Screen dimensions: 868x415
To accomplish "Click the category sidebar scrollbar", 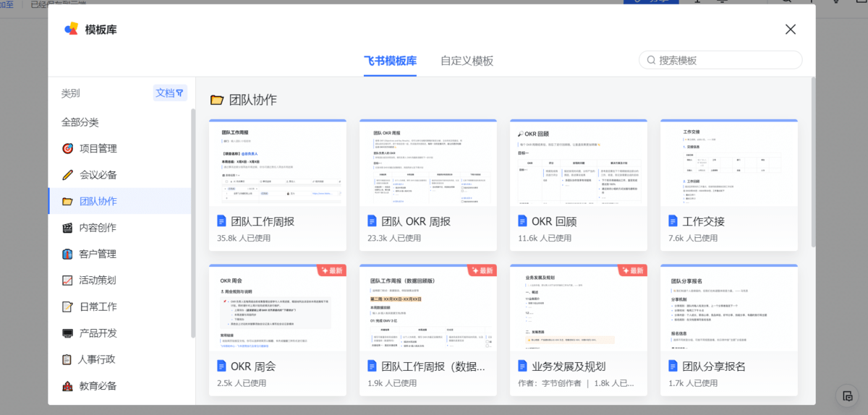I will coord(193,223).
